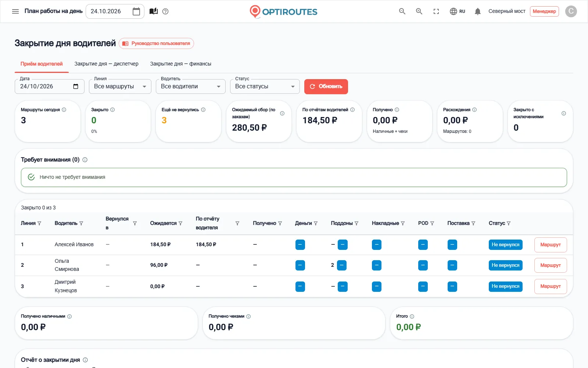The width and height of the screenshot is (588, 368).
Task: Filter the Ожидается column
Action: 180,223
